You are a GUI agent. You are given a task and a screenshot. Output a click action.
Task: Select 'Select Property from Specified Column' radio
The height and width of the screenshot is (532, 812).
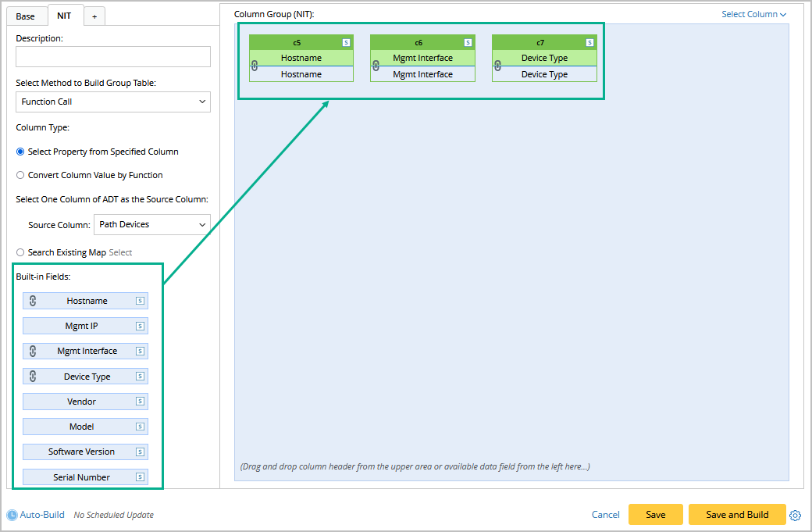pyautogui.click(x=20, y=152)
